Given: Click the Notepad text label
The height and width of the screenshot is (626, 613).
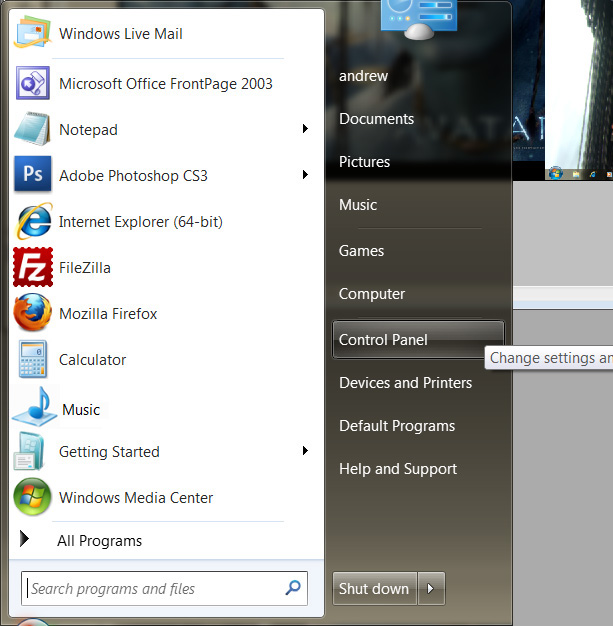Looking at the screenshot, I should point(88,130).
